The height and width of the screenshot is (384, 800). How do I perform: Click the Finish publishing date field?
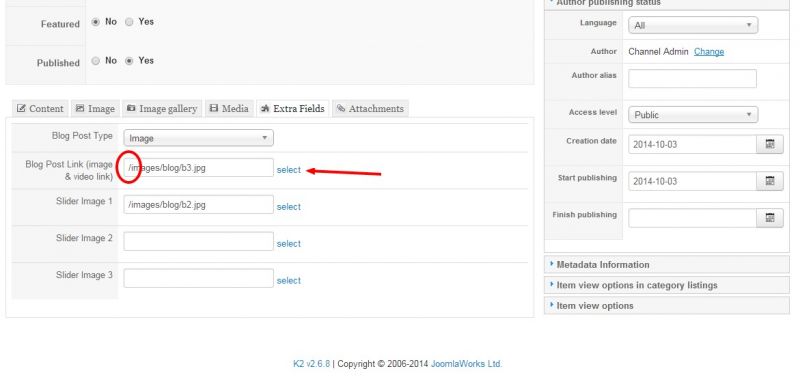click(692, 218)
